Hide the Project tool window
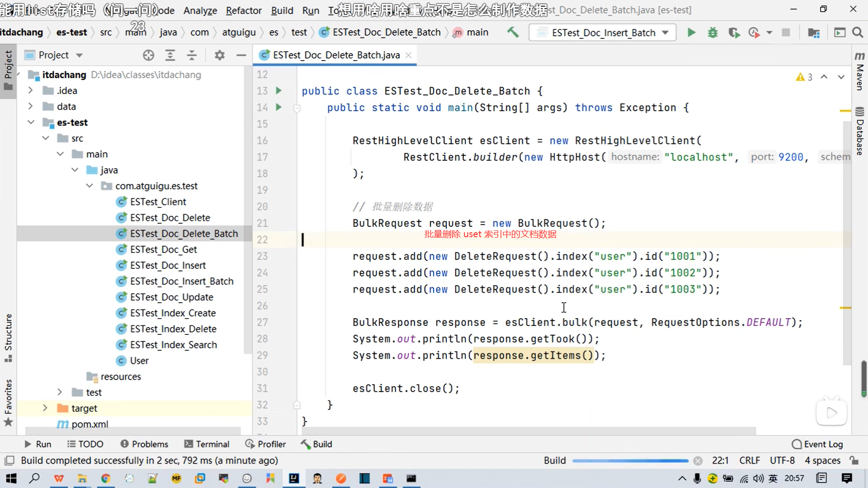This screenshot has width=868, height=488. (241, 55)
